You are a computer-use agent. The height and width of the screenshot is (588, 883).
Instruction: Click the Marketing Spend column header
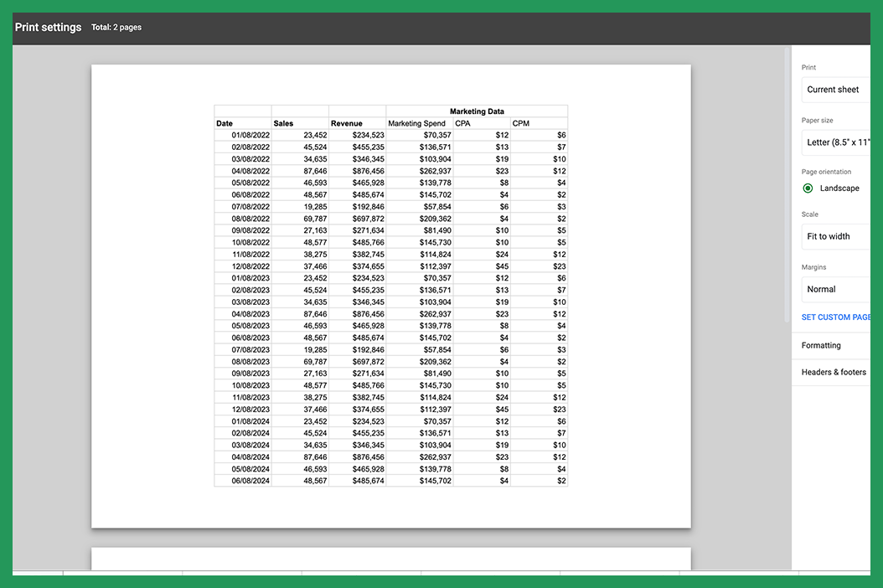(416, 122)
